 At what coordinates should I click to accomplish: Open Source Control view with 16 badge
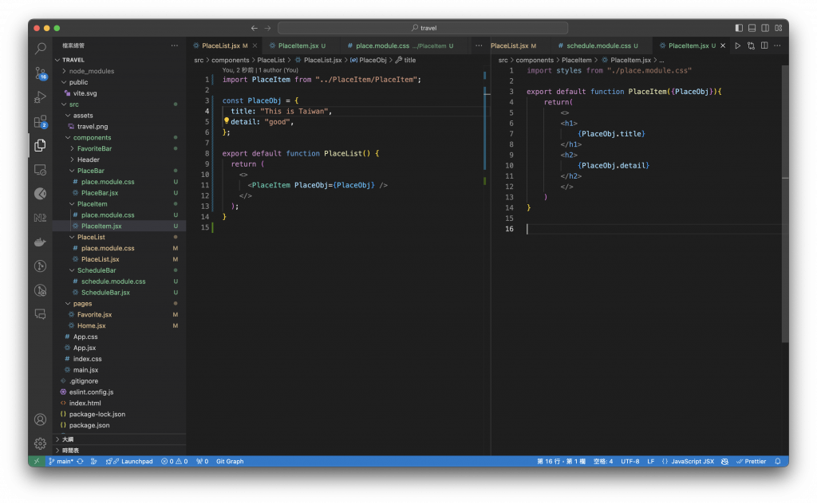[40, 73]
